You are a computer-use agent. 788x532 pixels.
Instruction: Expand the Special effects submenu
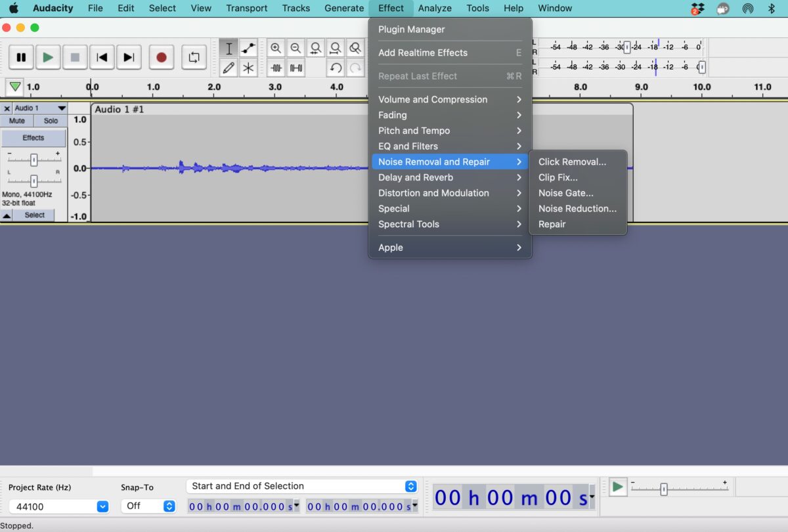pos(450,208)
